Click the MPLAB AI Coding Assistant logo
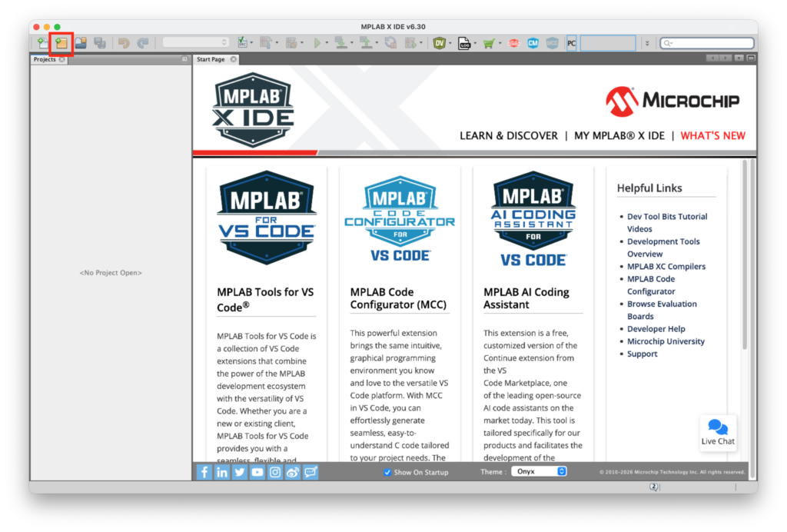Screen dimensions: 787x532 click(533, 219)
